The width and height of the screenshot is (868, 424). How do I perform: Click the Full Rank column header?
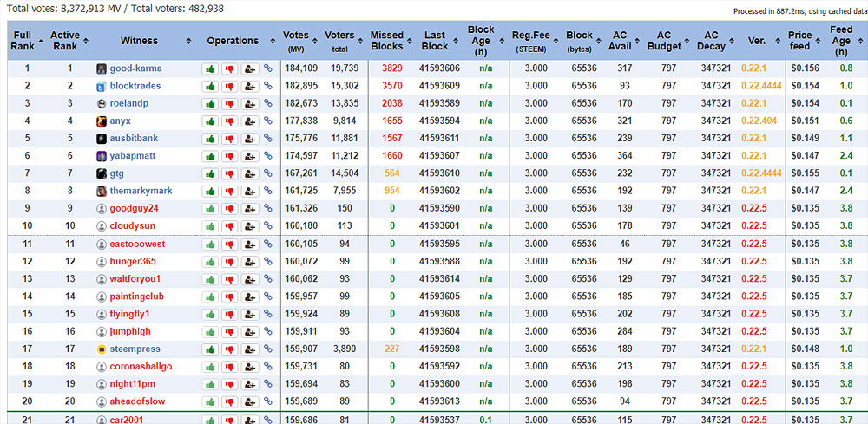click(x=23, y=41)
